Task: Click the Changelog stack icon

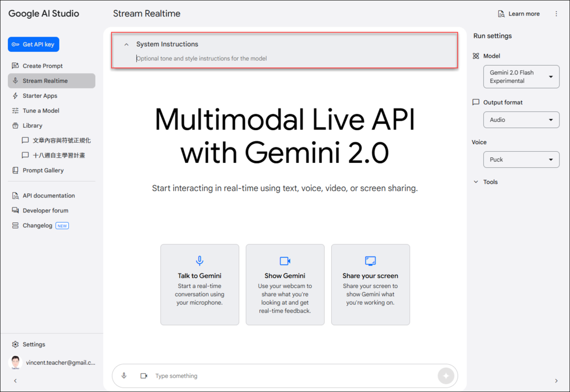Action: 15,225
